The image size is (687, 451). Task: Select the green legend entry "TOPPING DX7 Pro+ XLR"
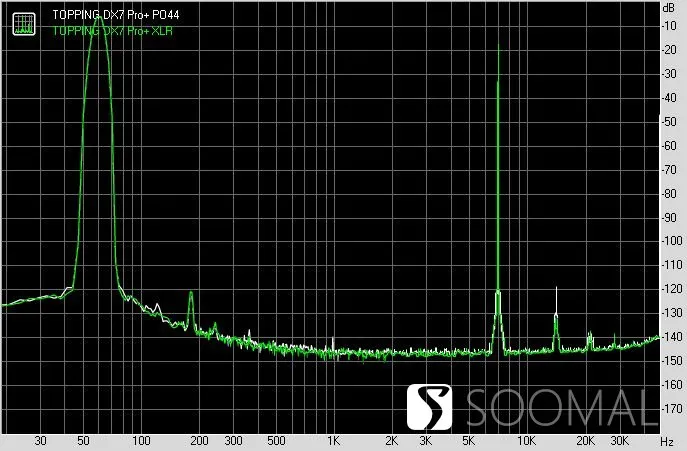click(x=113, y=31)
